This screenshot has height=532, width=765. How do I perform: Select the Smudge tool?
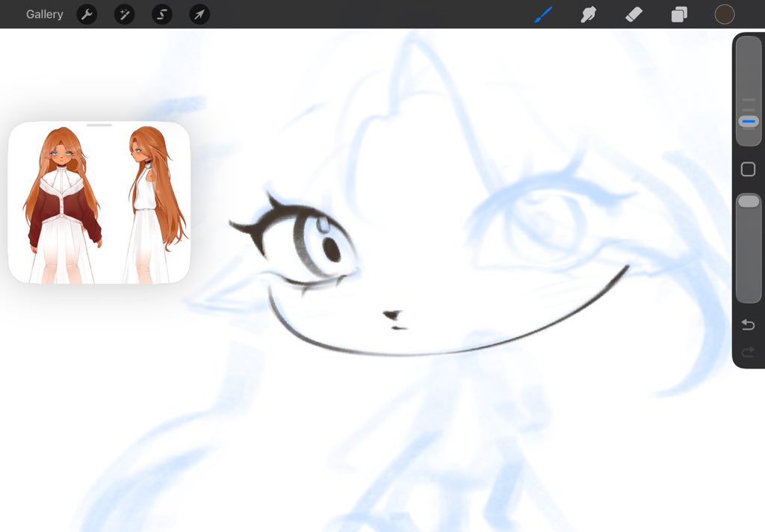point(589,14)
